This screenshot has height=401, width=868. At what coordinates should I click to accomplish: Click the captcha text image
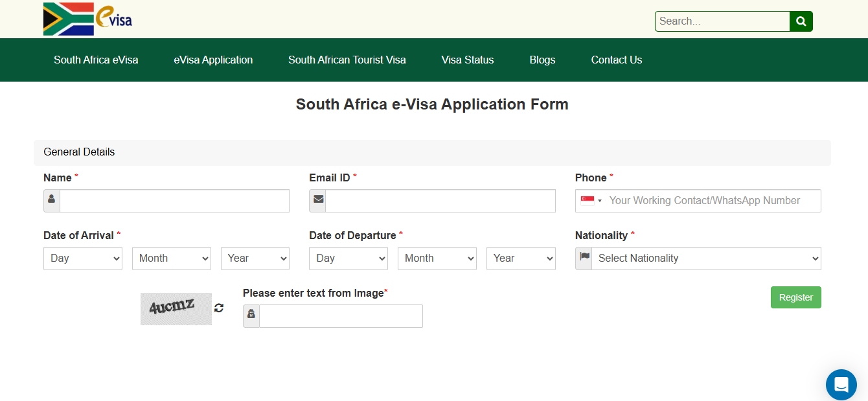[x=176, y=309]
